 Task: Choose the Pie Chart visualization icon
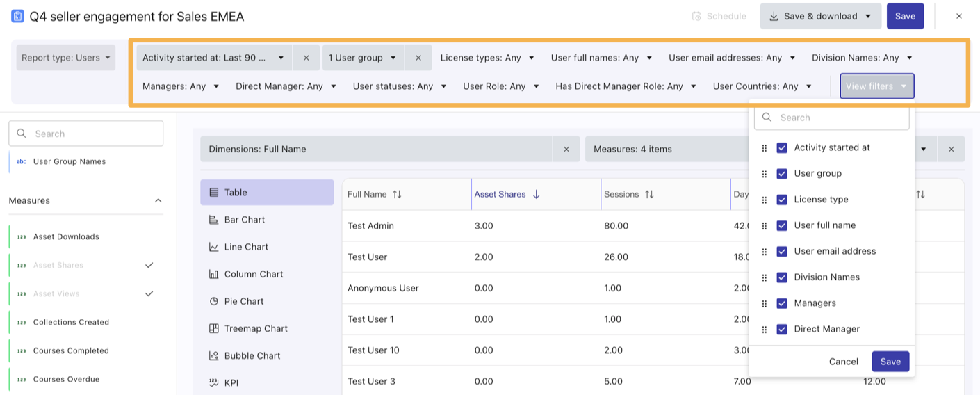214,301
